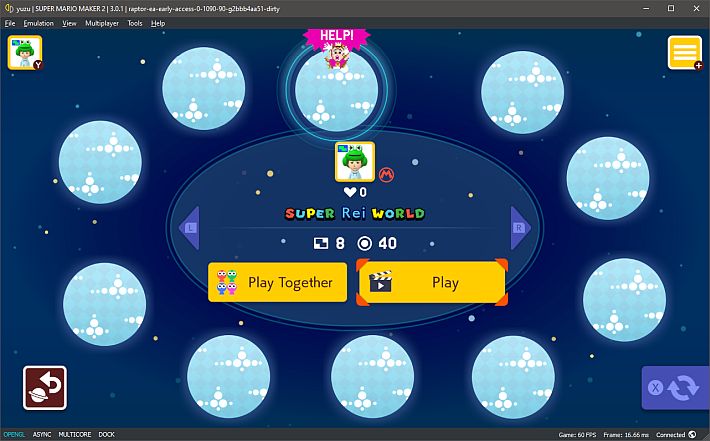This screenshot has height=441, width=710.
Task: Toggle MULTICORE in status bar
Action: tap(75, 435)
